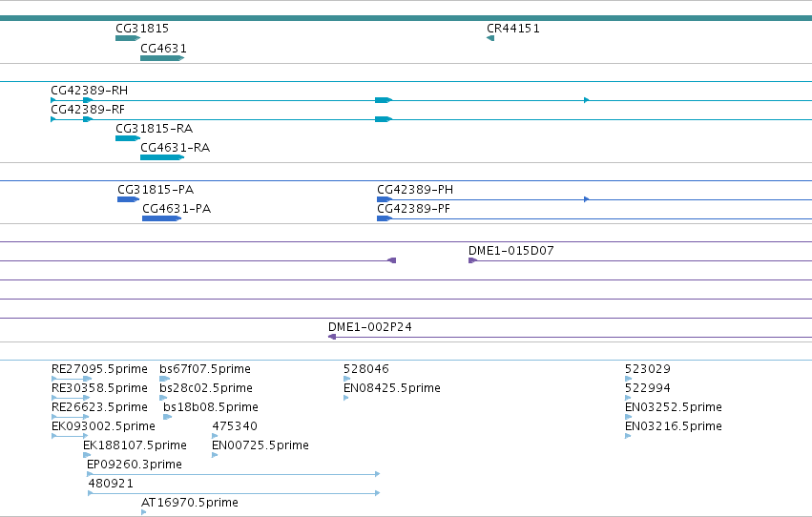
Task: Click the DME1-002P24 arrowhead
Action: 332,337
